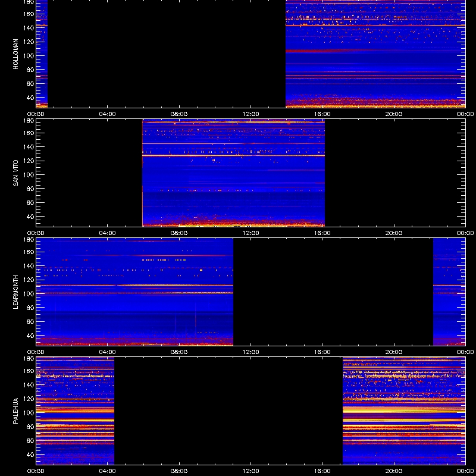This screenshot has width=476, height=476.
Task: Click frequency label 40 on San Vito axis
Action: [x=31, y=217]
